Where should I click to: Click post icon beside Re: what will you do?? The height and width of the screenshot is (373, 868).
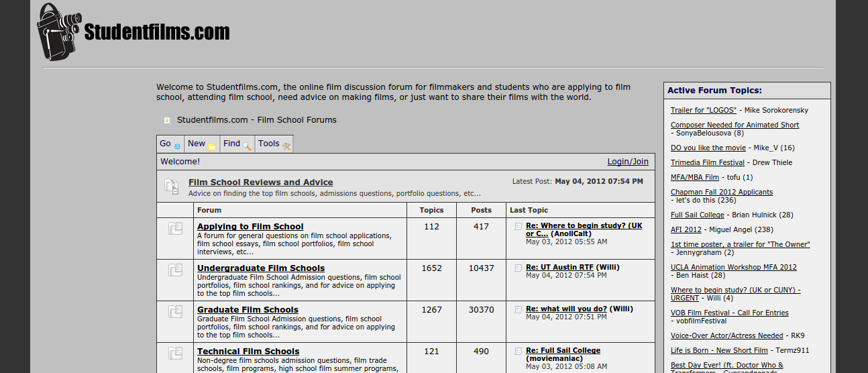518,309
